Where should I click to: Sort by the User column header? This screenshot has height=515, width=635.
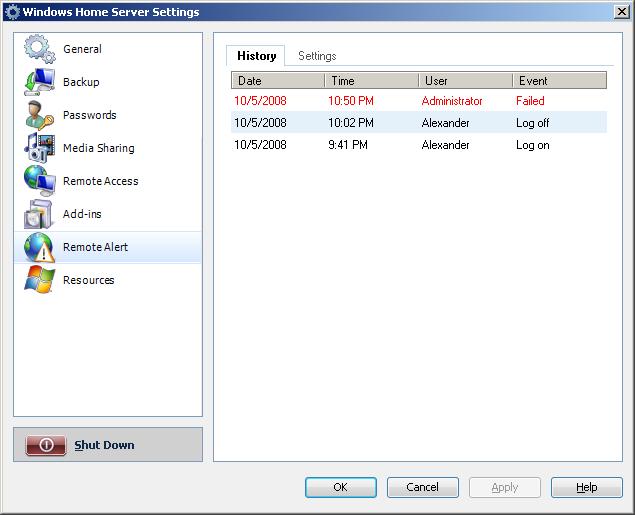pyautogui.click(x=465, y=81)
